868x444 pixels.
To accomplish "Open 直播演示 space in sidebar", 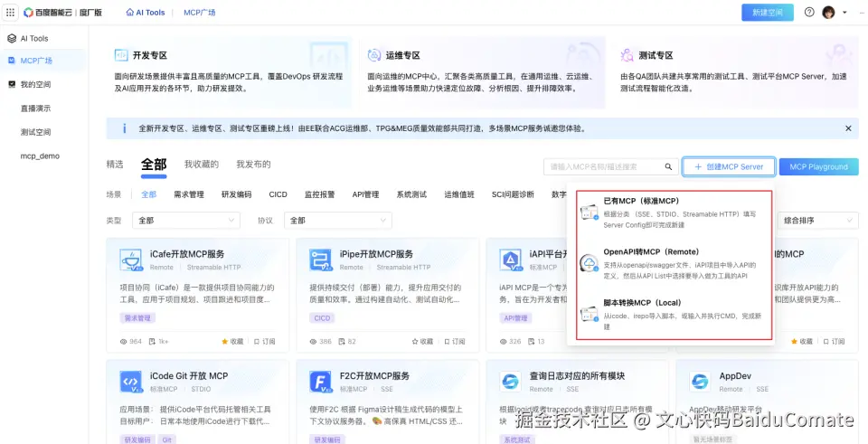I will point(35,109).
